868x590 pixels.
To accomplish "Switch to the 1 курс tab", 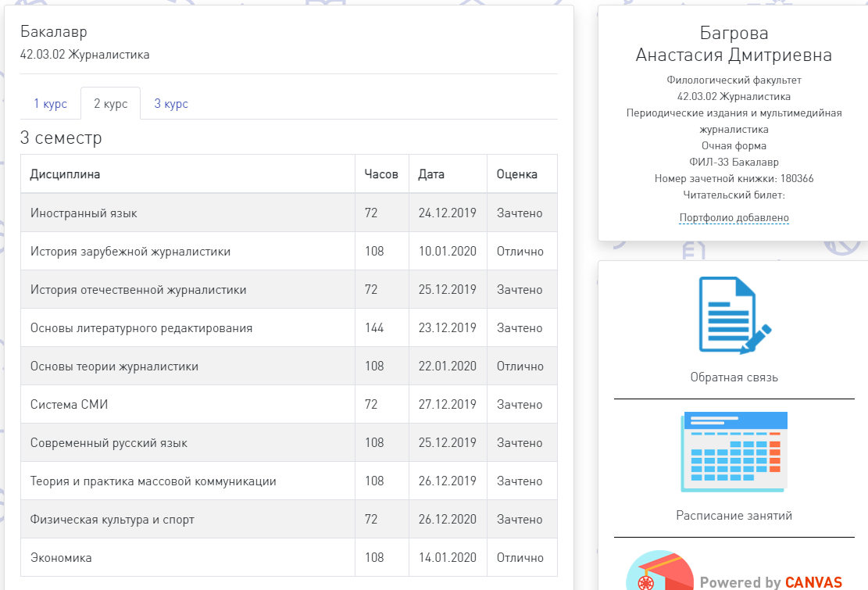I will tap(50, 104).
